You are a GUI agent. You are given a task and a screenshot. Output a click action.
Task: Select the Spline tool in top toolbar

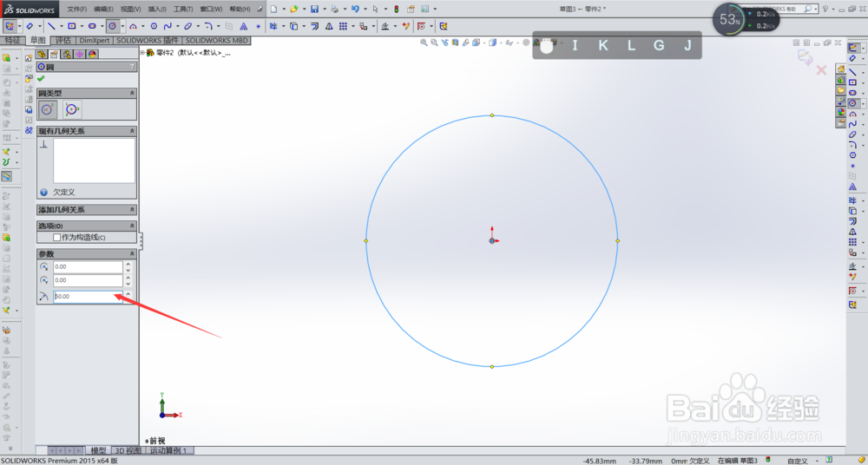coord(168,26)
